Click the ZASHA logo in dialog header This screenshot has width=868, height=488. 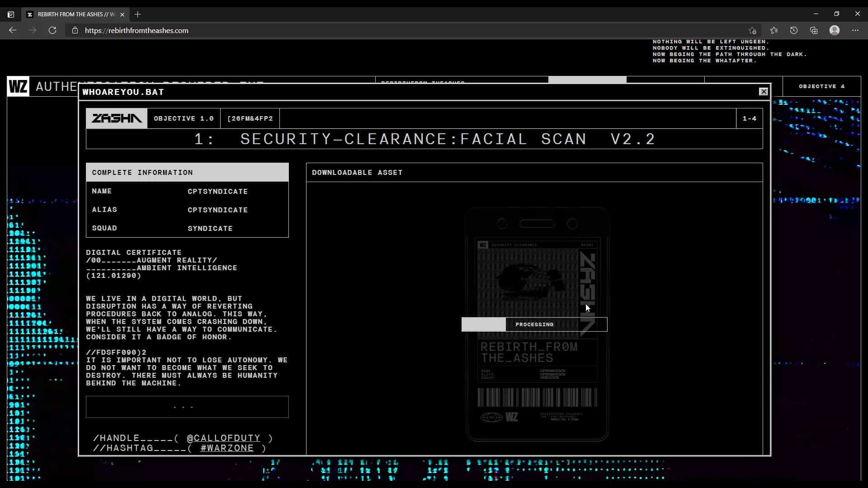[x=117, y=118]
